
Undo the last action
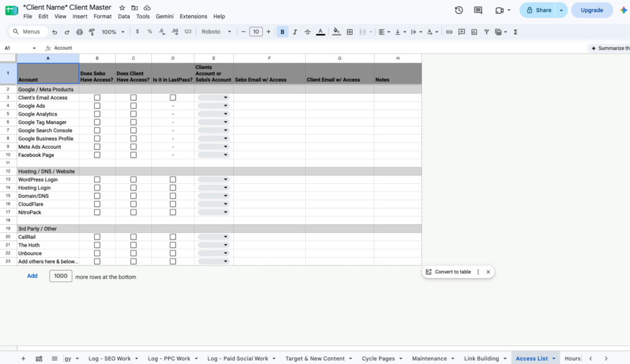click(55, 32)
